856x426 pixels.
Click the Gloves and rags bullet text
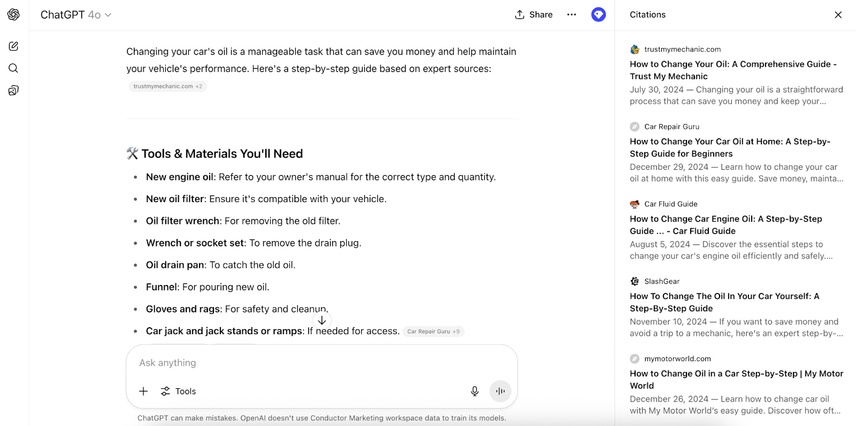(x=237, y=309)
